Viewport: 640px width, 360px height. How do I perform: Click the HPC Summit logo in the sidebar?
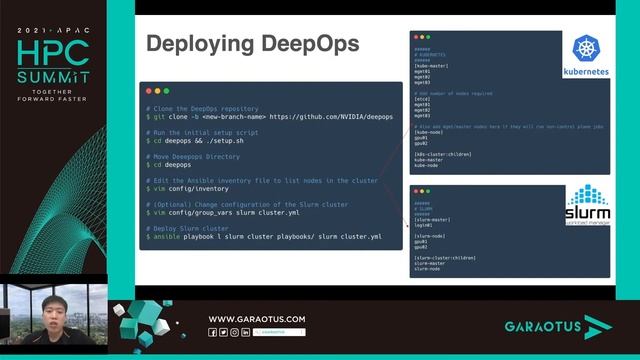click(x=53, y=62)
